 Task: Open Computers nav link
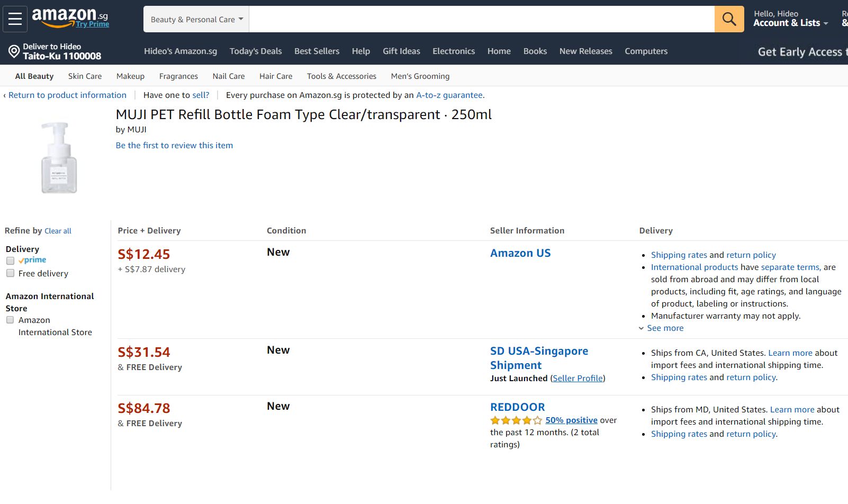[646, 51]
